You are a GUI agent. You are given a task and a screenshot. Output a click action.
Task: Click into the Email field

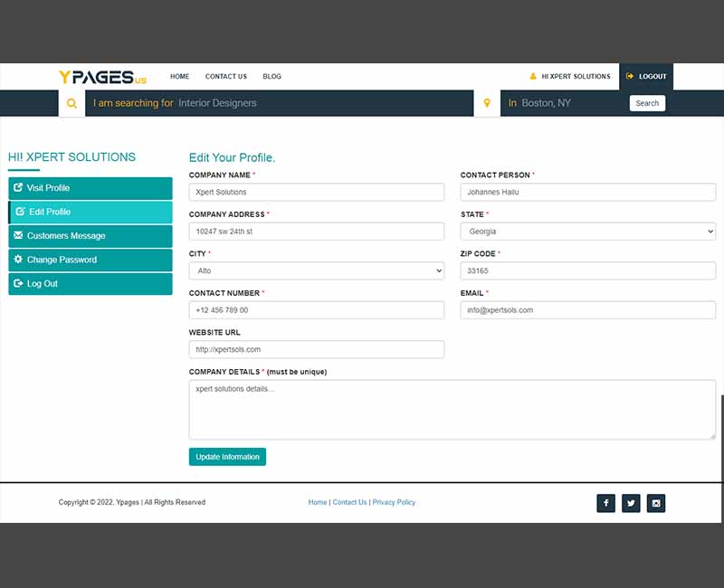pyautogui.click(x=587, y=310)
